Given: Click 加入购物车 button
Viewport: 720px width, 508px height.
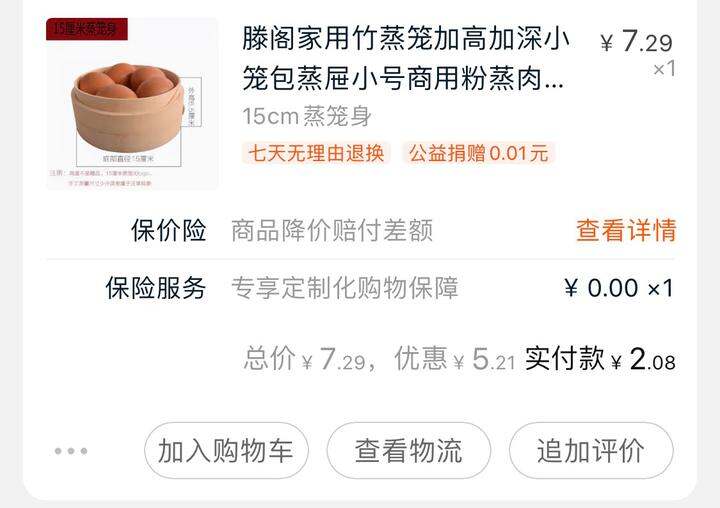Looking at the screenshot, I should click(x=226, y=451).
